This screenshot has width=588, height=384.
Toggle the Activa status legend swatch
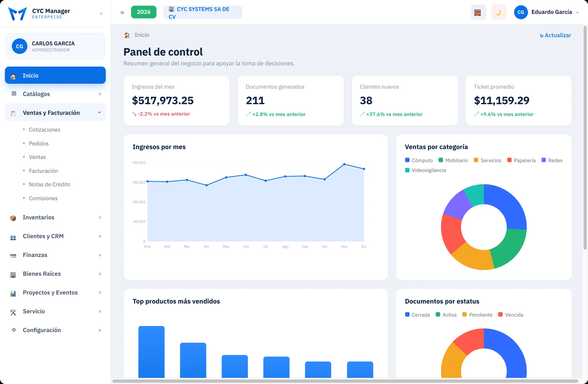(x=438, y=314)
